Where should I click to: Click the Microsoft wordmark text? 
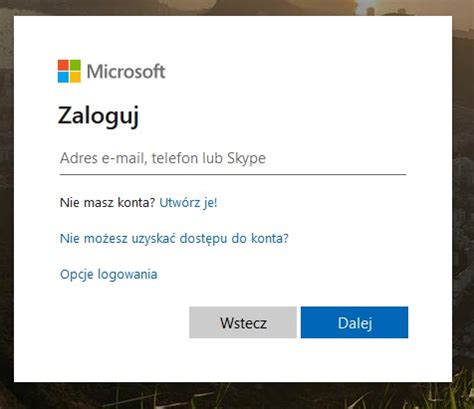[x=126, y=71]
